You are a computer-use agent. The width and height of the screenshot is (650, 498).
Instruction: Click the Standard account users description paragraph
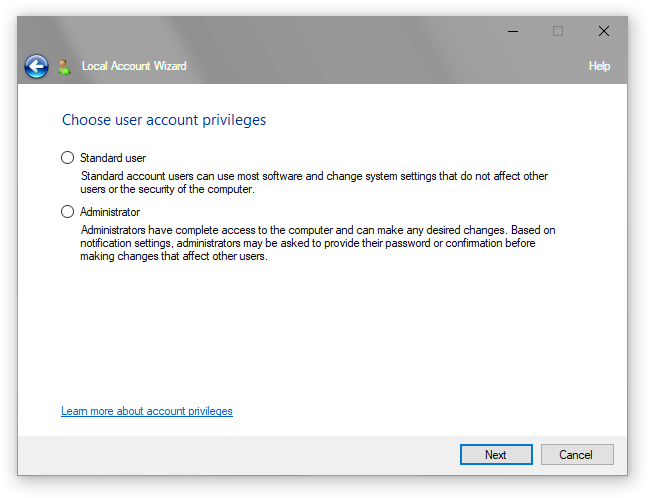click(x=314, y=183)
